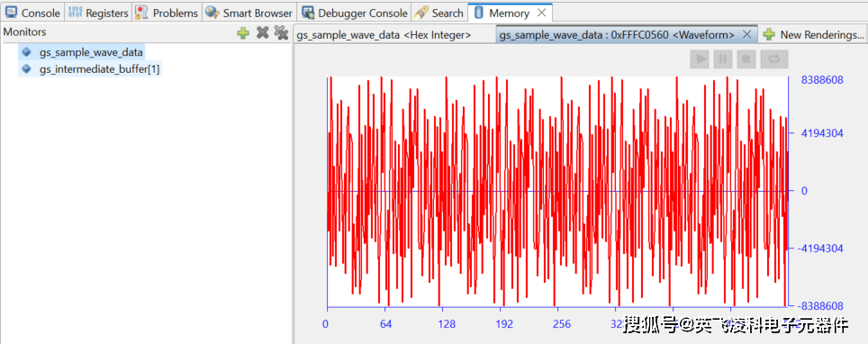Remove all memory monitors
This screenshot has width=868, height=344.
281,32
